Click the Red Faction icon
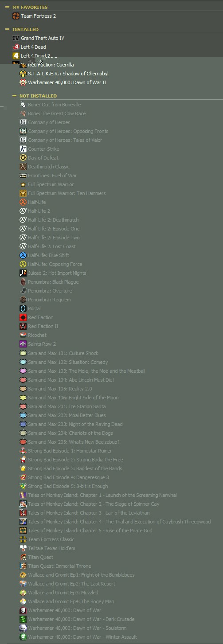The image size is (223, 644). [x=23, y=317]
